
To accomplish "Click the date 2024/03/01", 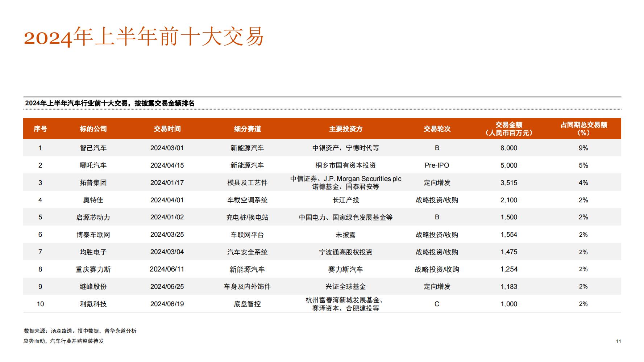I will (167, 148).
